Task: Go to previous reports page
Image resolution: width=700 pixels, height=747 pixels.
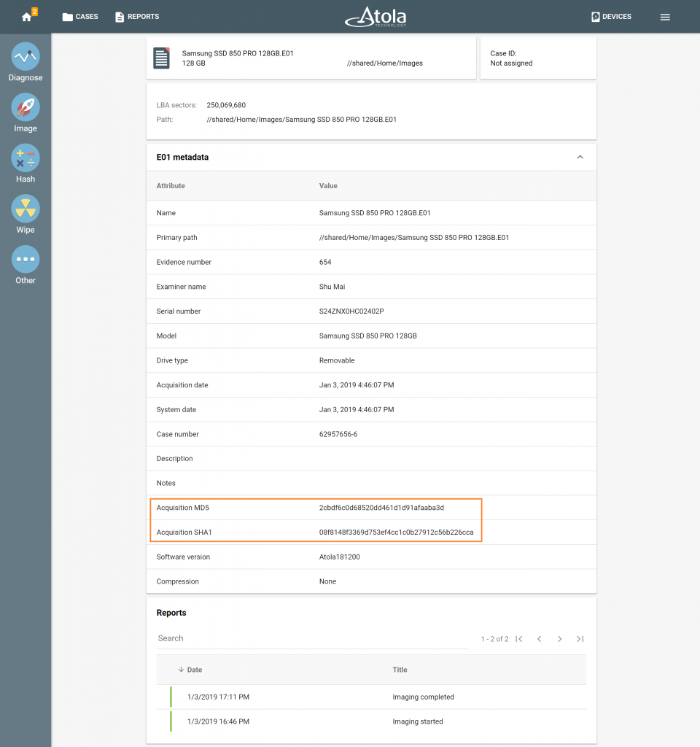Action: 540,639
